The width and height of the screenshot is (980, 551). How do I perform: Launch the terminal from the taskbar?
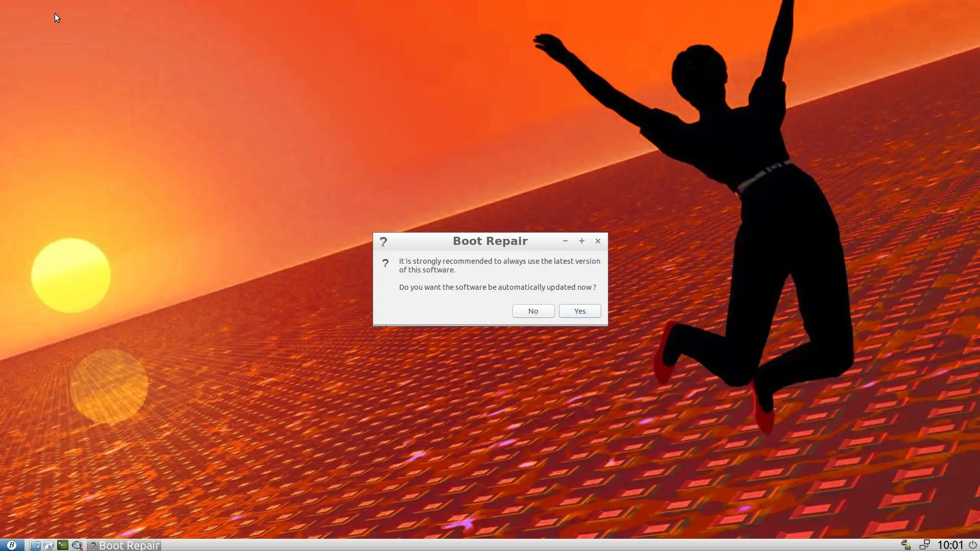[62, 545]
